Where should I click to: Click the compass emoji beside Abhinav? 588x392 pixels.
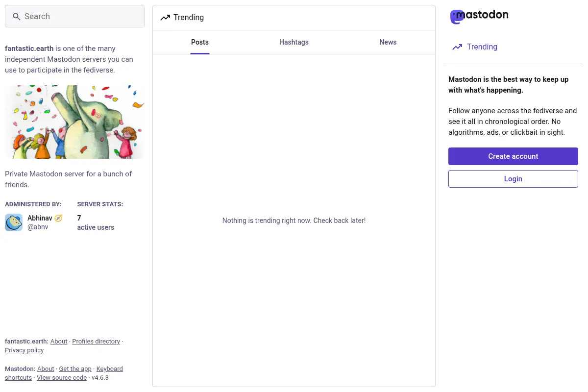point(58,218)
